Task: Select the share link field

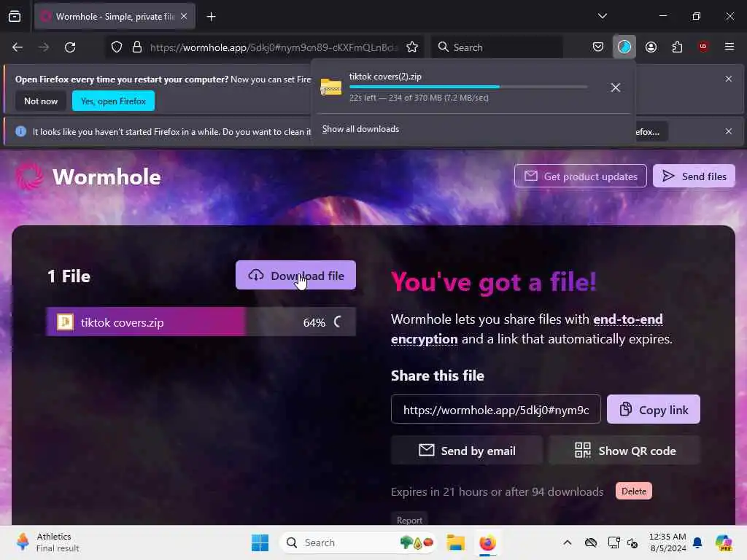Action: (x=495, y=410)
